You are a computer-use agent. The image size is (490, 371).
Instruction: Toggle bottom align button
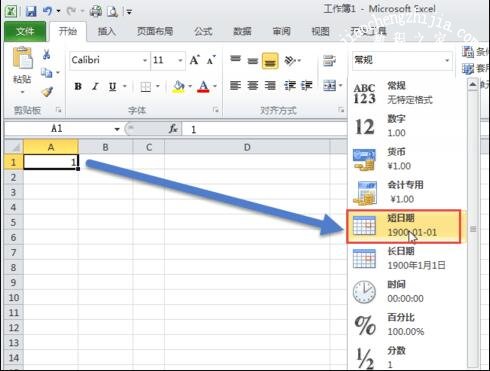click(x=270, y=61)
